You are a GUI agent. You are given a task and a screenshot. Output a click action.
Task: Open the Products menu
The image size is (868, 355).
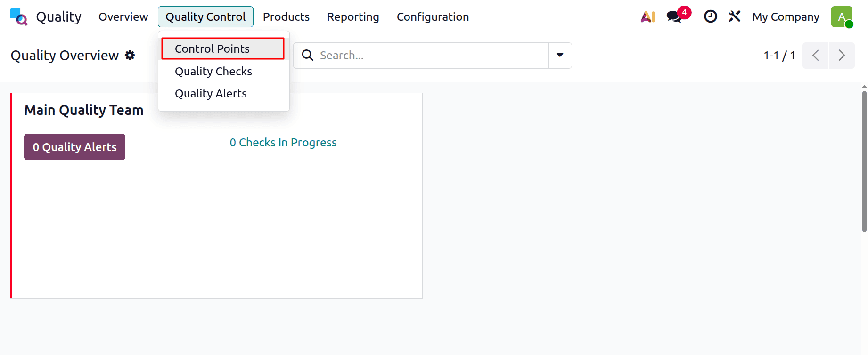pos(286,17)
